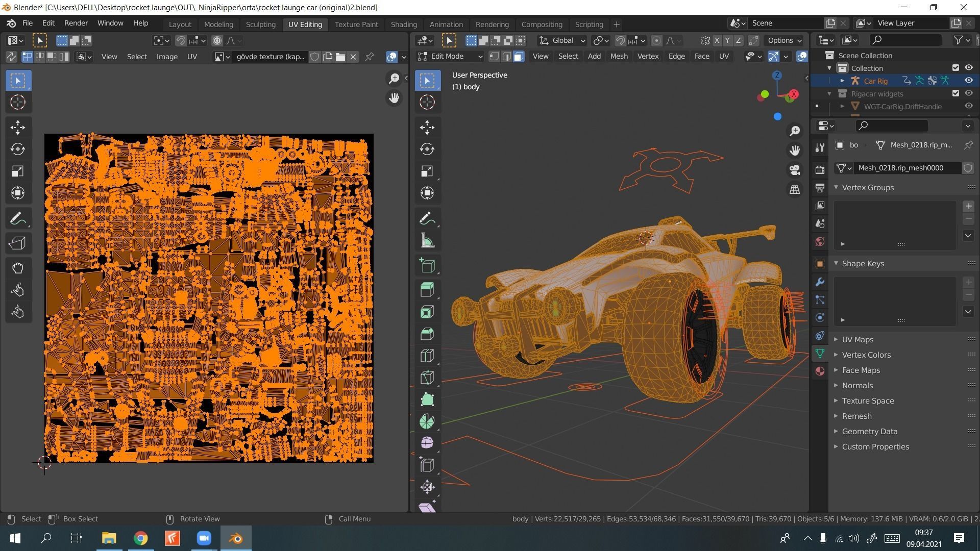
Task: Select the Measure tool in the 3D viewport
Action: (x=427, y=240)
